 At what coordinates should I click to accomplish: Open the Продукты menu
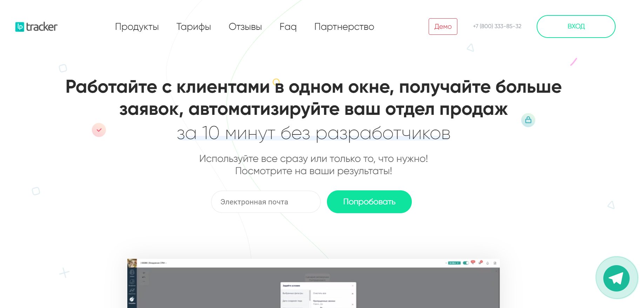click(137, 27)
